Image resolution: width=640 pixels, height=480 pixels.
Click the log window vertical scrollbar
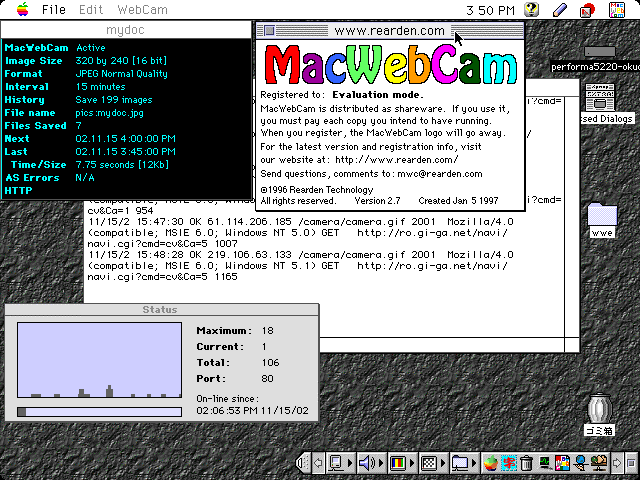click(x=572, y=216)
